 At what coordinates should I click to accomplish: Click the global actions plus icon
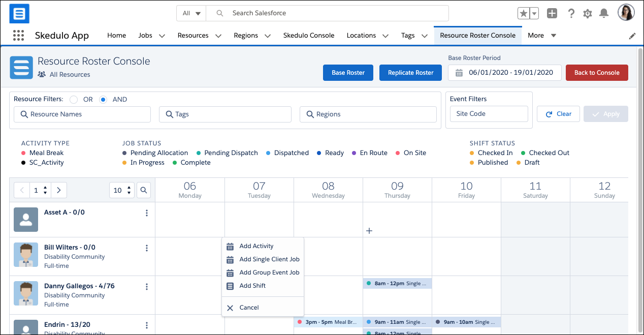click(x=552, y=14)
